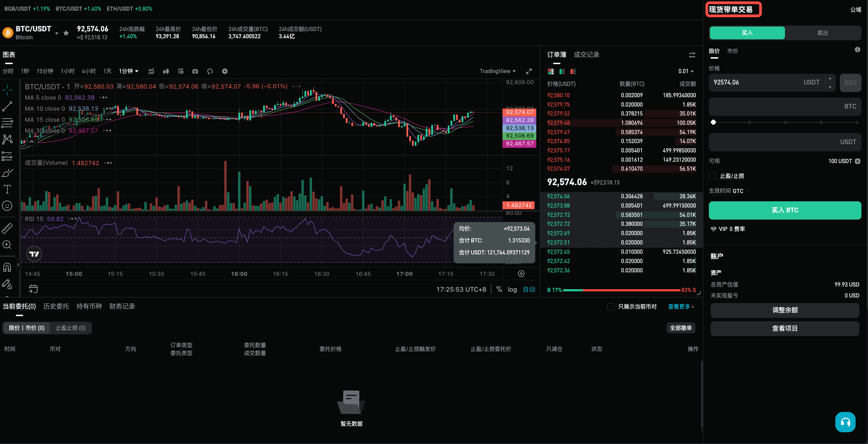Click the 买入 BTC button

tap(785, 210)
